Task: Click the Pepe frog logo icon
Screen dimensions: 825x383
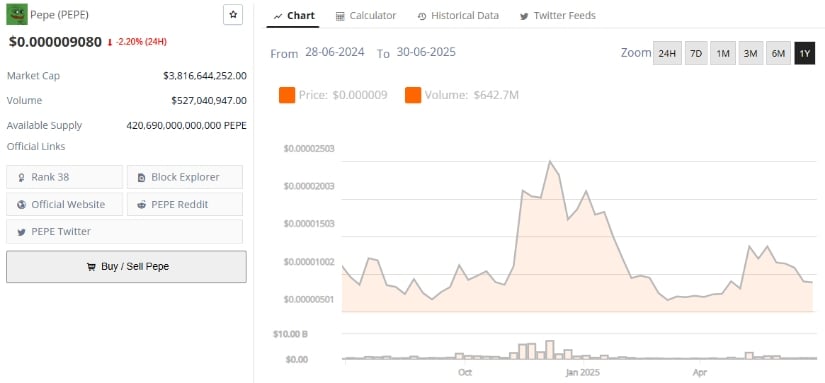Action: (17, 15)
